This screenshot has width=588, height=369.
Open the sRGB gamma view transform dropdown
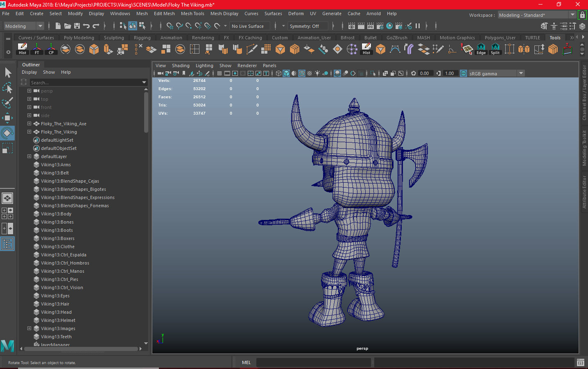pyautogui.click(x=496, y=73)
